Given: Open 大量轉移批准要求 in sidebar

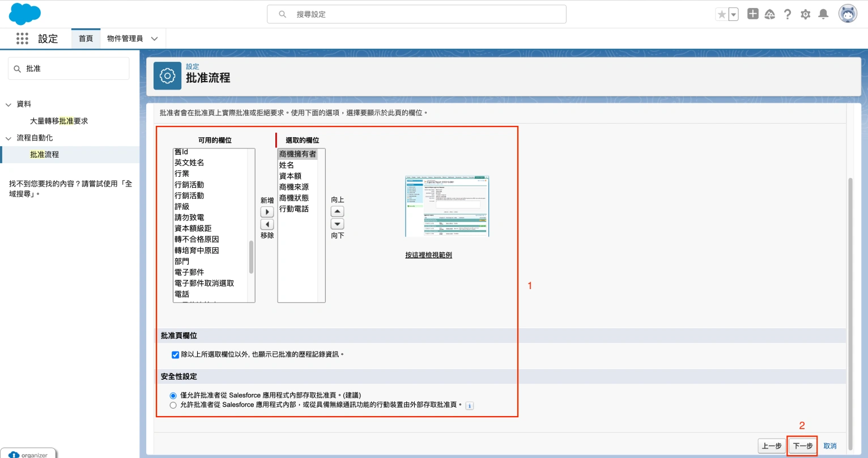Looking at the screenshot, I should (59, 121).
